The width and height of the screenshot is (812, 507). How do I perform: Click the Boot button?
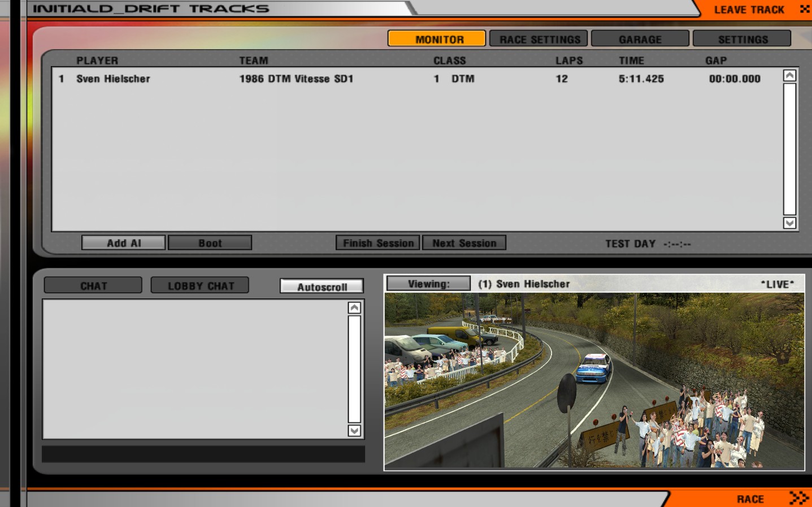(210, 243)
